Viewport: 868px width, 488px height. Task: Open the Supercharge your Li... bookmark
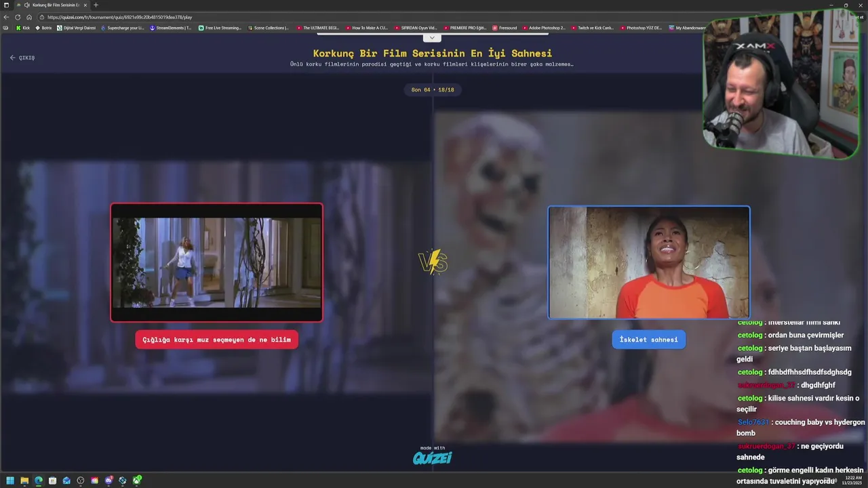[x=123, y=28]
